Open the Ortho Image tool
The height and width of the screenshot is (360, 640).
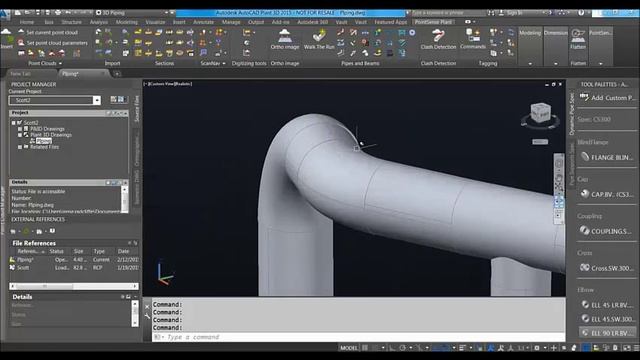284,40
